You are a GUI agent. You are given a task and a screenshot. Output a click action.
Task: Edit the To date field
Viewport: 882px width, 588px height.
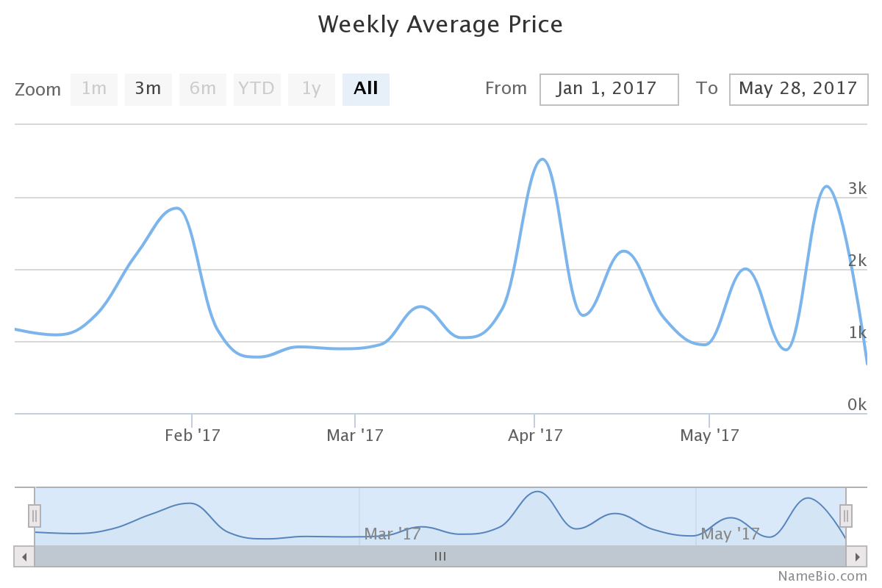tap(798, 90)
